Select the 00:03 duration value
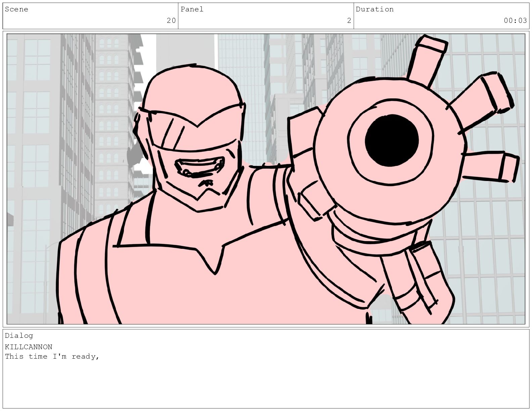This screenshot has height=411, width=532. point(515,20)
